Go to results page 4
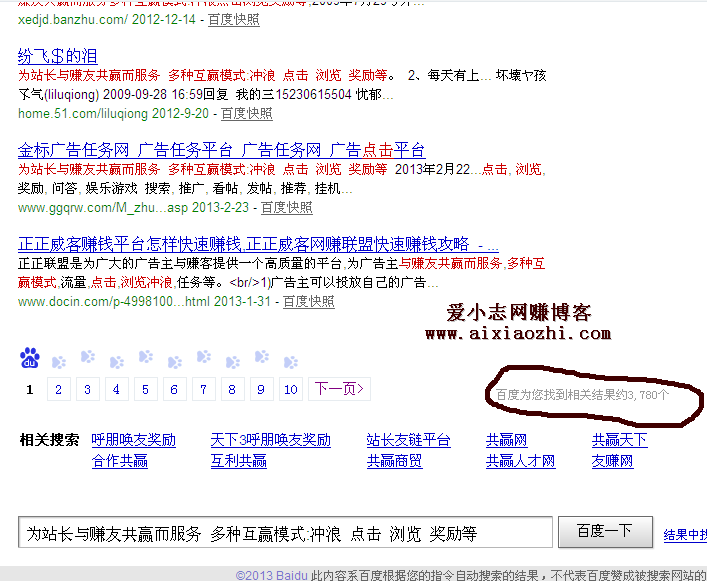The width and height of the screenshot is (707, 581). (116, 389)
